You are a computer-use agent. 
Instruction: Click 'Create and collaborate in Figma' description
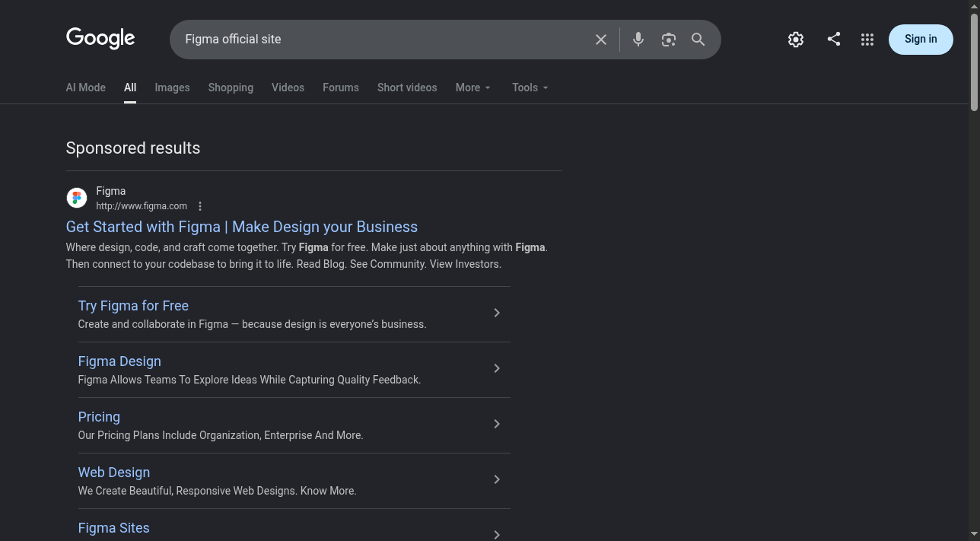tap(252, 324)
